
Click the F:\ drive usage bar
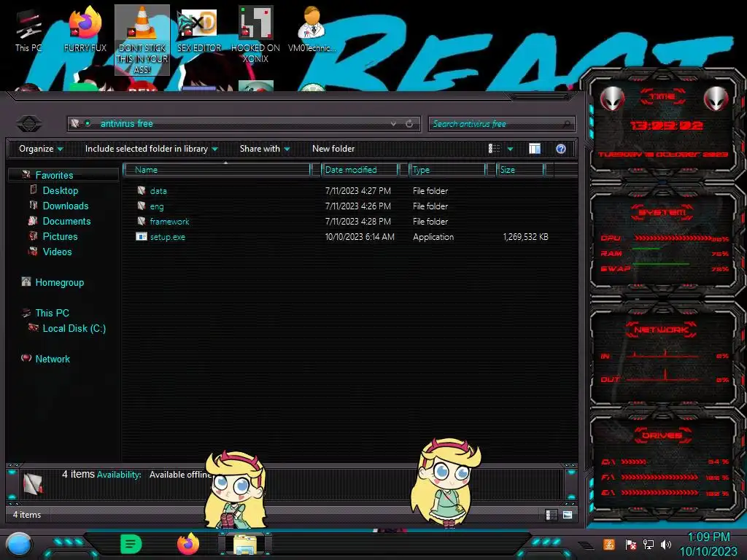point(659,477)
